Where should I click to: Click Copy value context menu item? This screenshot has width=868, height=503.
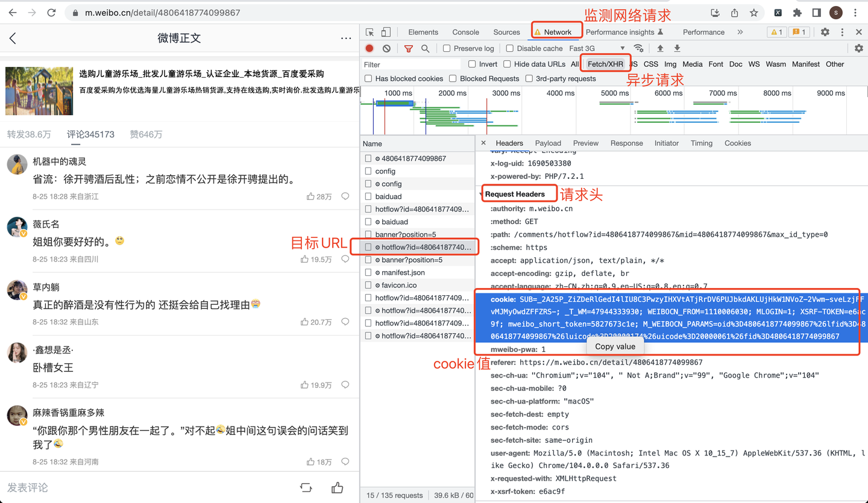[x=615, y=346]
